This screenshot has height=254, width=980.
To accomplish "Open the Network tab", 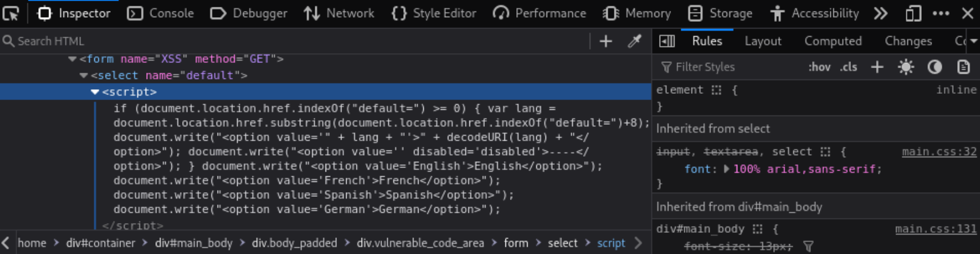I will tap(339, 13).
